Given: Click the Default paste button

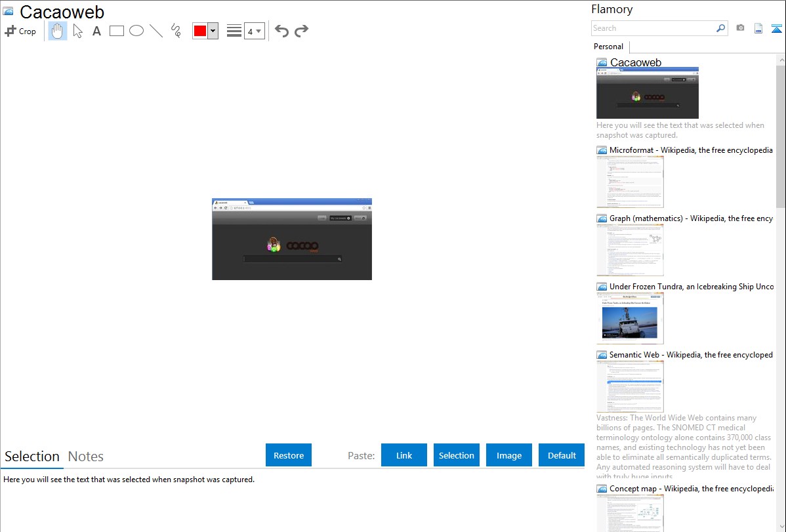Looking at the screenshot, I should coord(562,455).
